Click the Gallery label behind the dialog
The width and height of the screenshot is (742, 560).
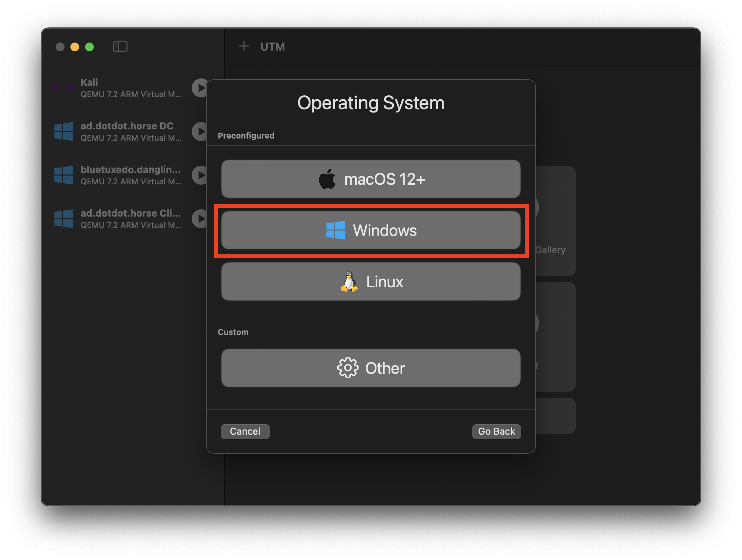click(550, 250)
